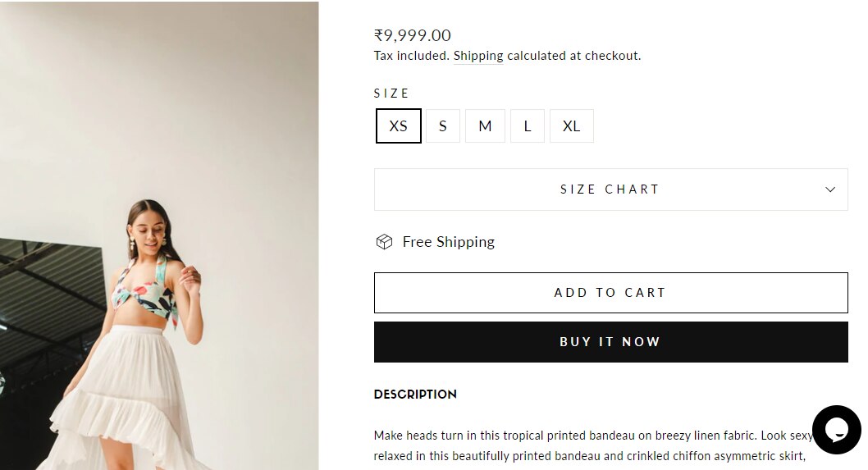Open the Shipping policy link

(x=478, y=56)
